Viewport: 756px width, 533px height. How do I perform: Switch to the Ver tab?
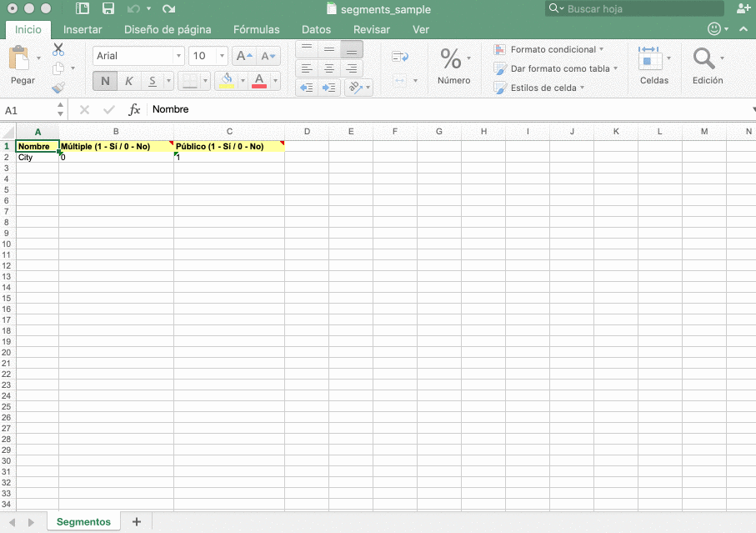420,29
